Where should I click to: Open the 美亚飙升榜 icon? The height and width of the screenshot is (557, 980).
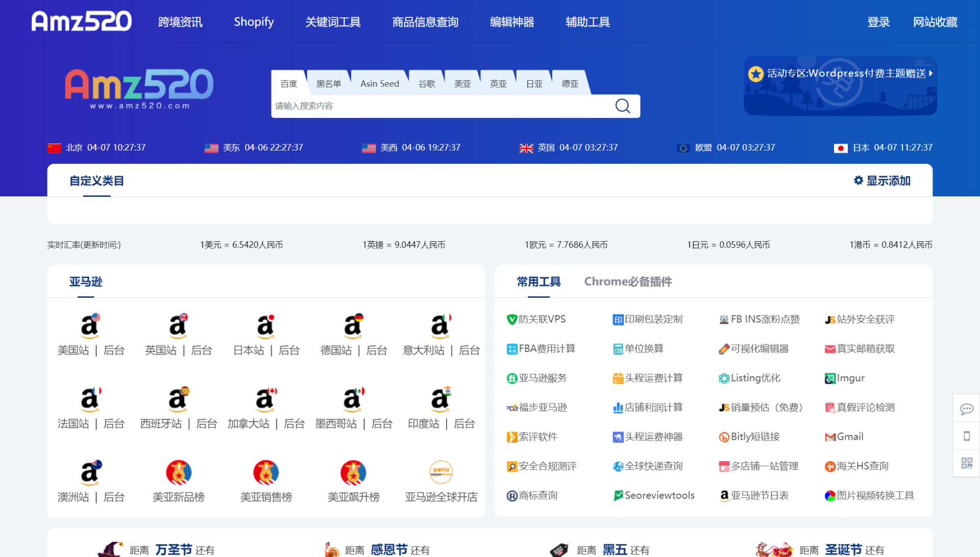tap(354, 472)
